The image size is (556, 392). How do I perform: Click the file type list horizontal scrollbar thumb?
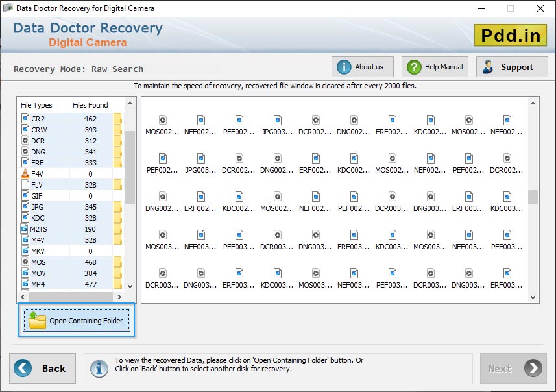coord(71,297)
